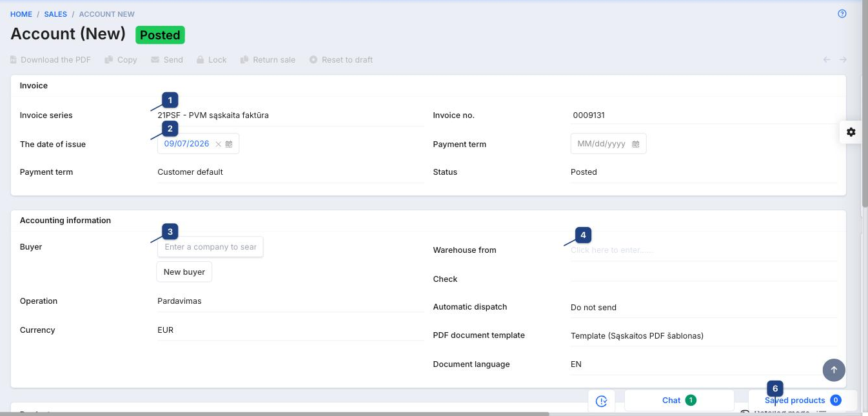Image resolution: width=868 pixels, height=416 pixels.
Task: Open the Chat tab
Action: (679, 401)
